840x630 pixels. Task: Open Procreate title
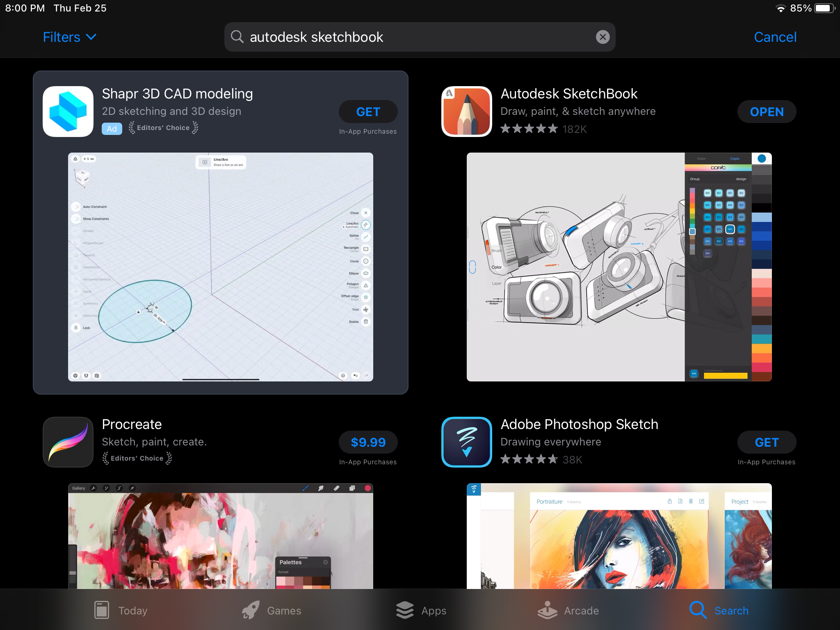132,424
